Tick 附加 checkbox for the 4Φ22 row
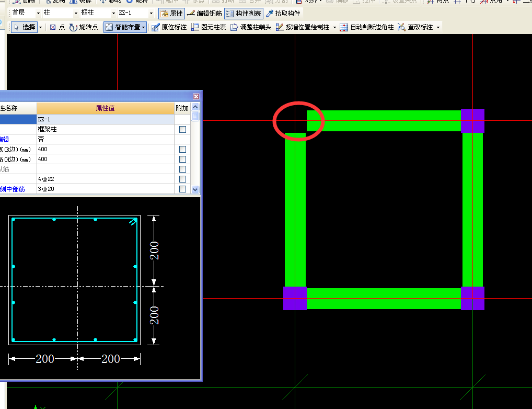 coord(182,179)
